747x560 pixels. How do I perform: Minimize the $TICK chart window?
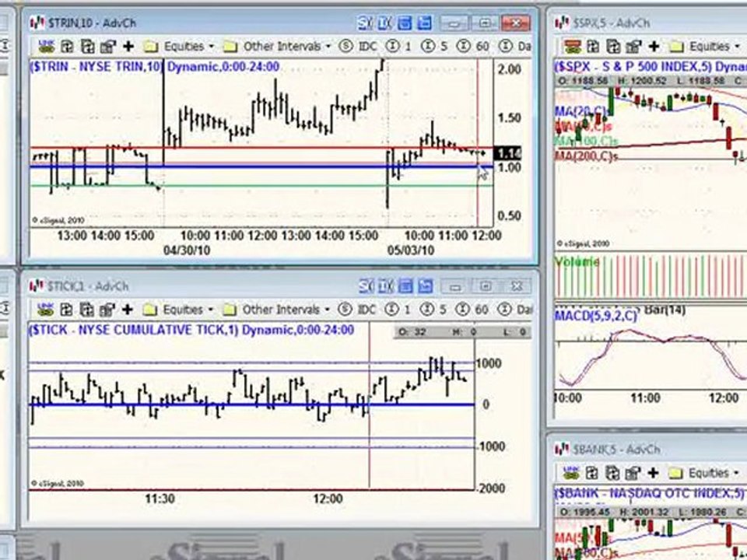coord(455,286)
